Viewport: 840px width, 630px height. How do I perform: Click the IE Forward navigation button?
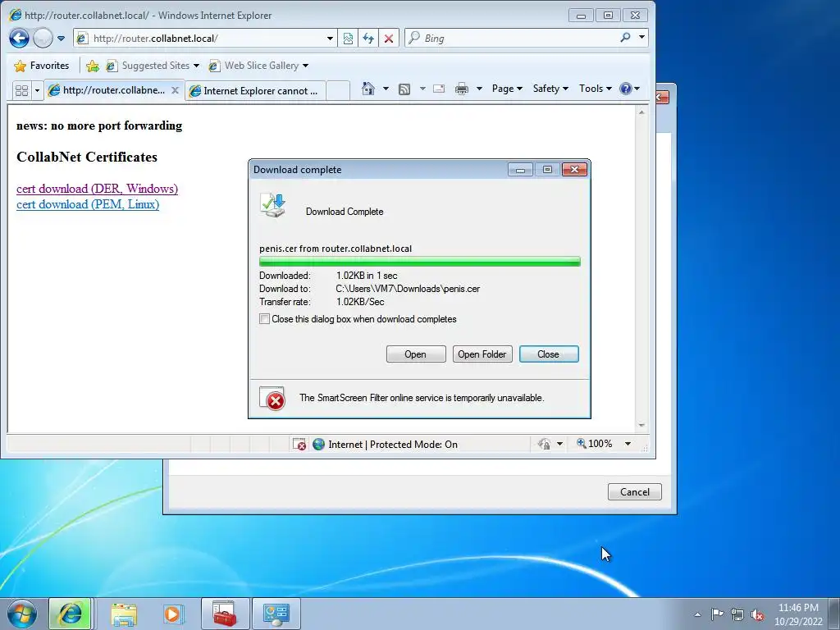[43, 38]
